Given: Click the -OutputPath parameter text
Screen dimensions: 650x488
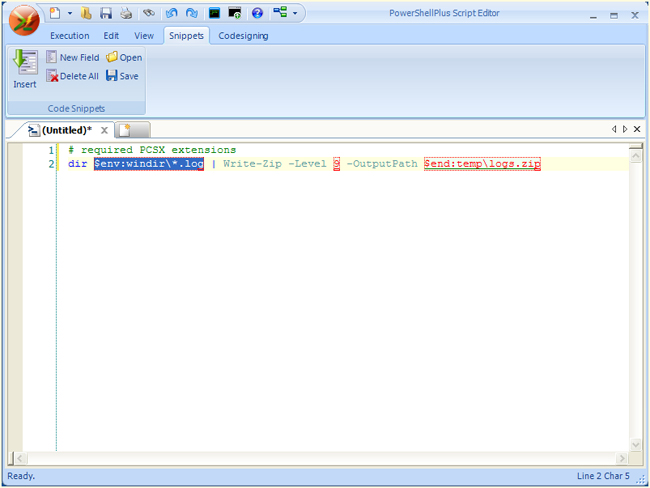Looking at the screenshot, I should point(382,164).
